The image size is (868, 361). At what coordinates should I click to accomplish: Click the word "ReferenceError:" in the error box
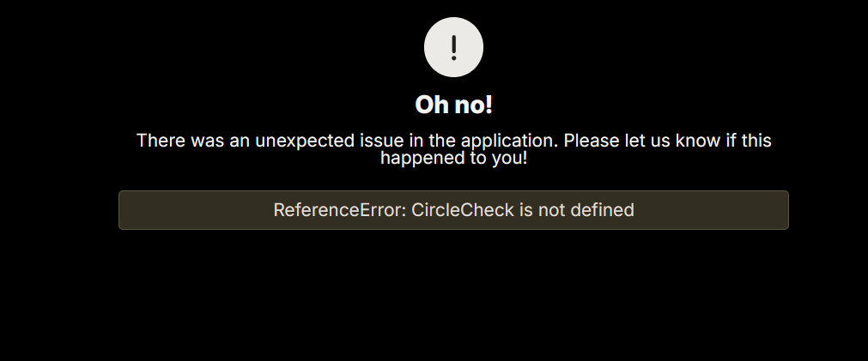click(340, 210)
